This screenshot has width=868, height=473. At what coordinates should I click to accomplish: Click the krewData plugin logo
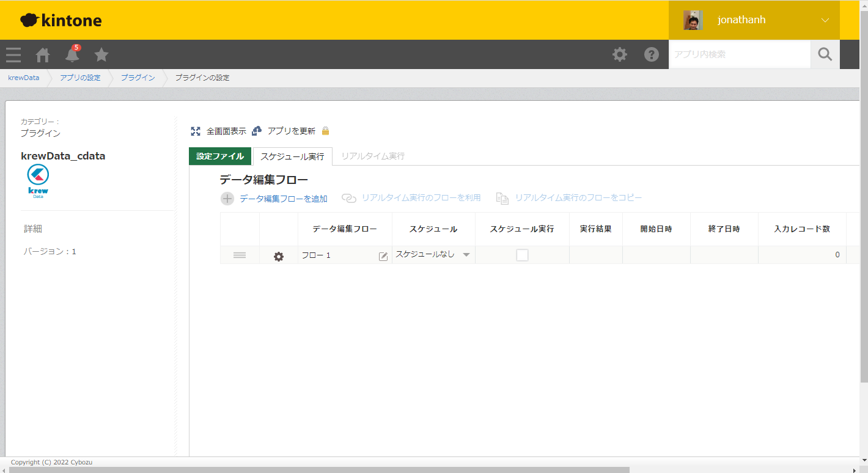38,182
